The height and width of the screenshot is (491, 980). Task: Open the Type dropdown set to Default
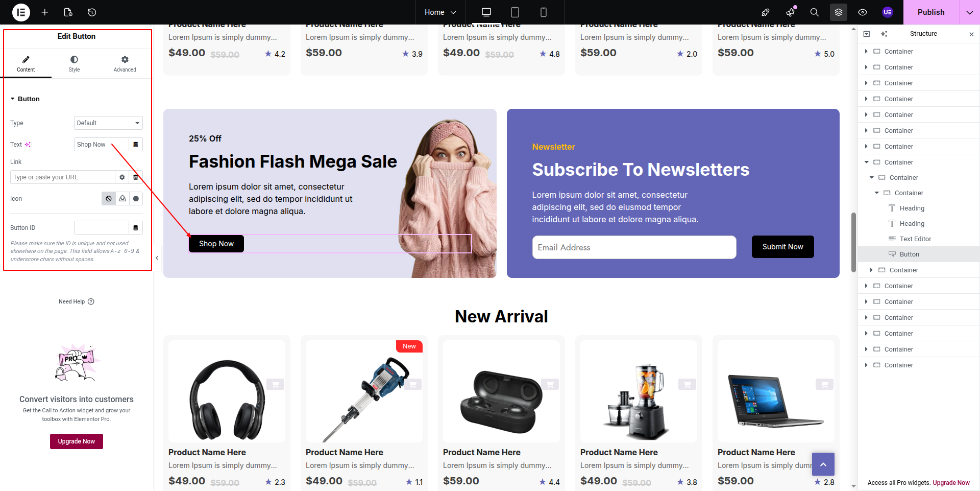[x=108, y=123]
